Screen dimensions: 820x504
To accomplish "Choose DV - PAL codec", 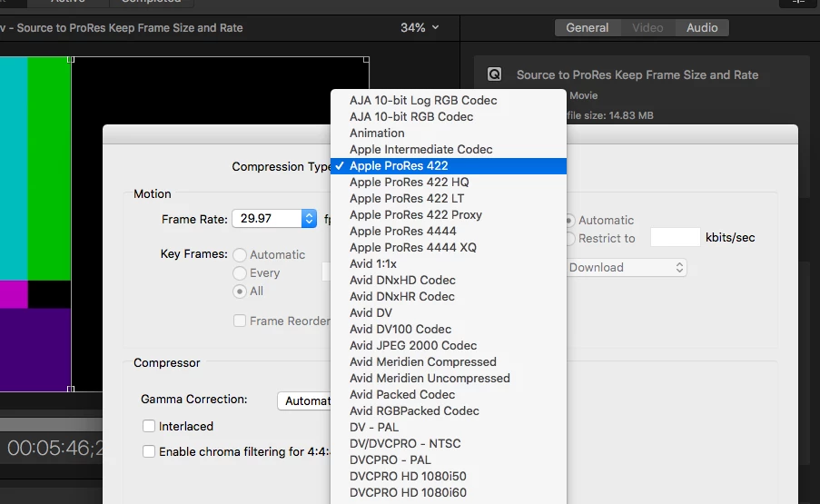I will click(x=449, y=427).
